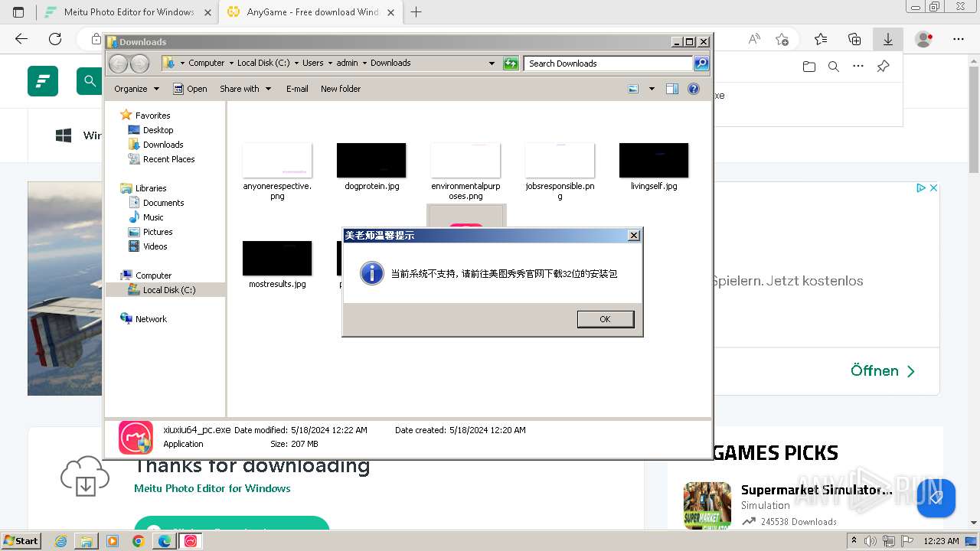Click the Search Downloads input field
The image size is (980, 551).
point(609,64)
